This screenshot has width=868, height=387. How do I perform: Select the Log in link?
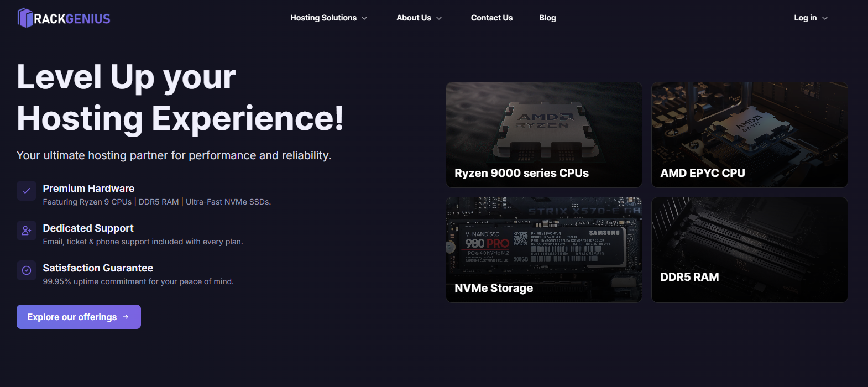pos(805,18)
